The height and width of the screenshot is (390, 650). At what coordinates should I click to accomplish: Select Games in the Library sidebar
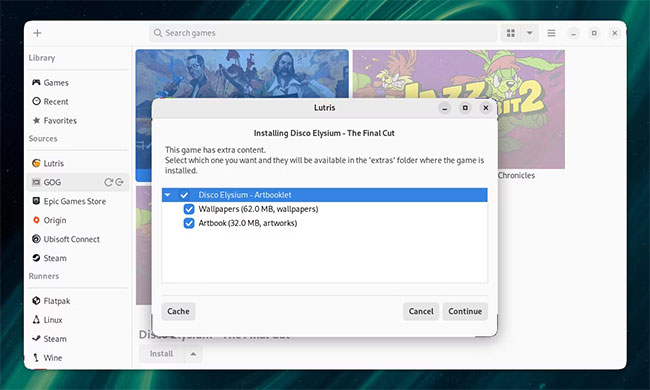[x=77, y=82]
